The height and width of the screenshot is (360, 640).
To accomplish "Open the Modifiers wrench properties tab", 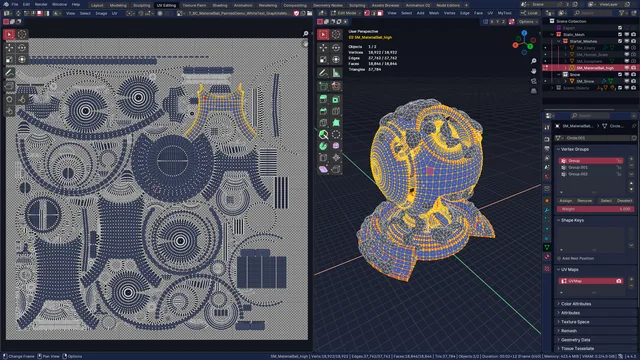I will [547, 210].
